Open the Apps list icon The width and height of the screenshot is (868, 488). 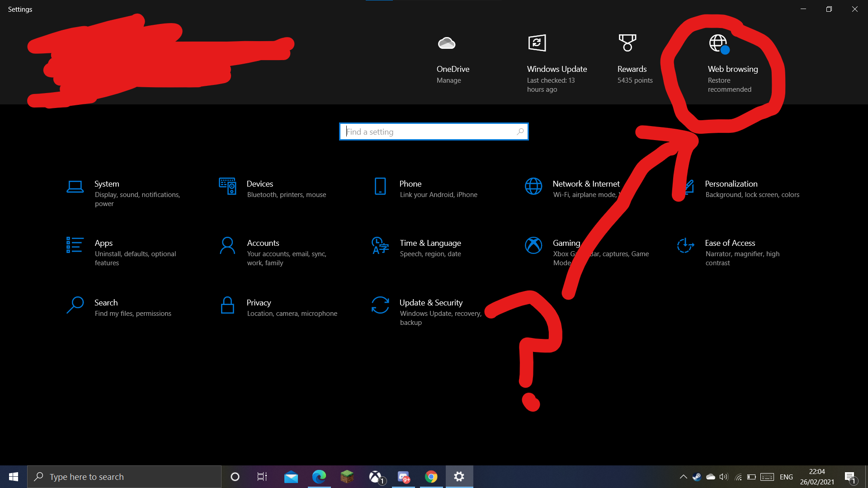pos(75,245)
